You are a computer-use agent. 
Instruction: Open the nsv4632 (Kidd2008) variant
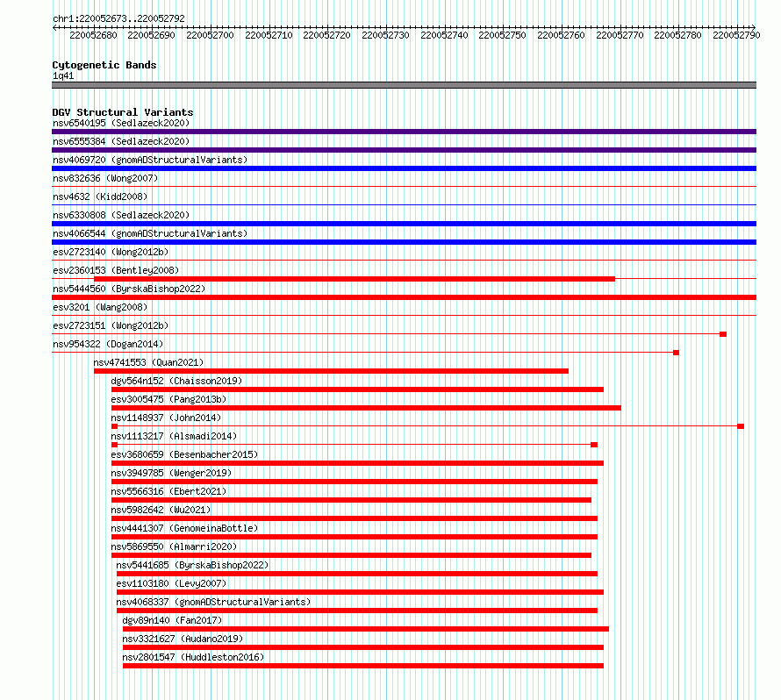pyautogui.click(x=100, y=196)
